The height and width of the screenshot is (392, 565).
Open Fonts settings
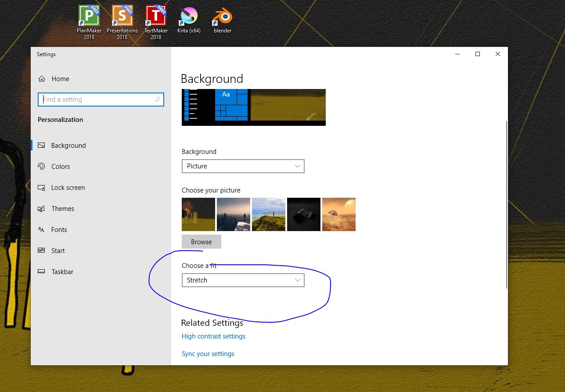pos(59,229)
